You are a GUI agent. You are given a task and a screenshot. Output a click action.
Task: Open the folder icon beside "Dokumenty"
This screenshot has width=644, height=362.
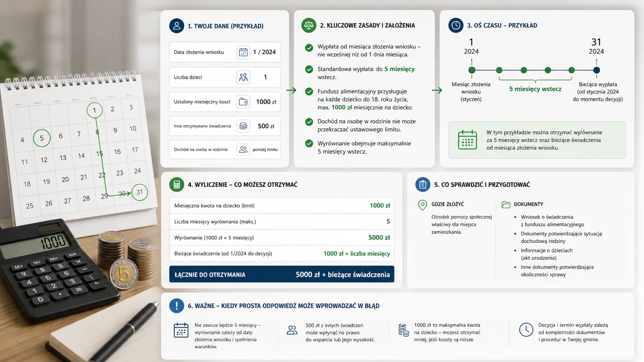click(506, 204)
